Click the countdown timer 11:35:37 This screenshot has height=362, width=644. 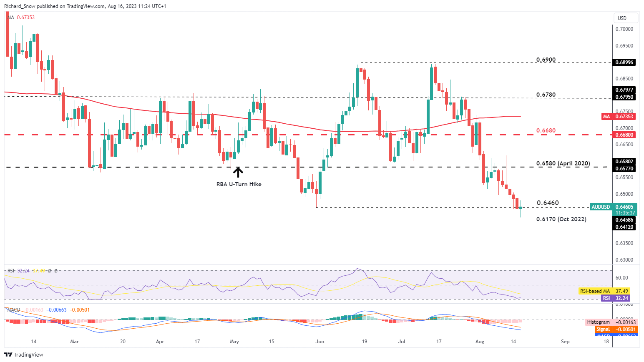[625, 212]
